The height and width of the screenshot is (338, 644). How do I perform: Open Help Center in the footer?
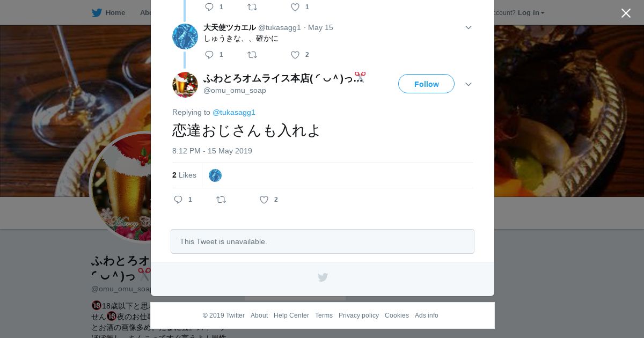pos(291,315)
